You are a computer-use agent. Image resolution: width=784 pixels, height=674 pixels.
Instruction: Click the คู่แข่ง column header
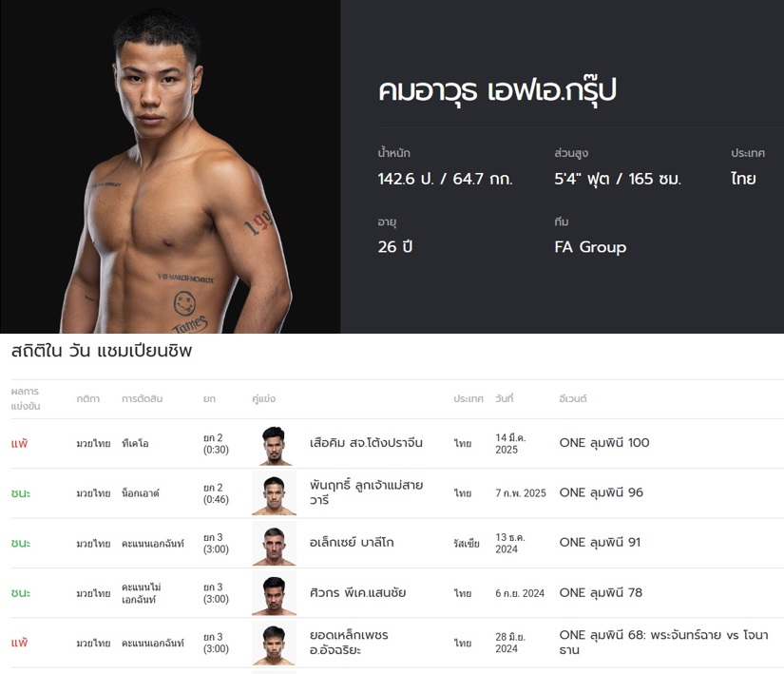point(263,399)
